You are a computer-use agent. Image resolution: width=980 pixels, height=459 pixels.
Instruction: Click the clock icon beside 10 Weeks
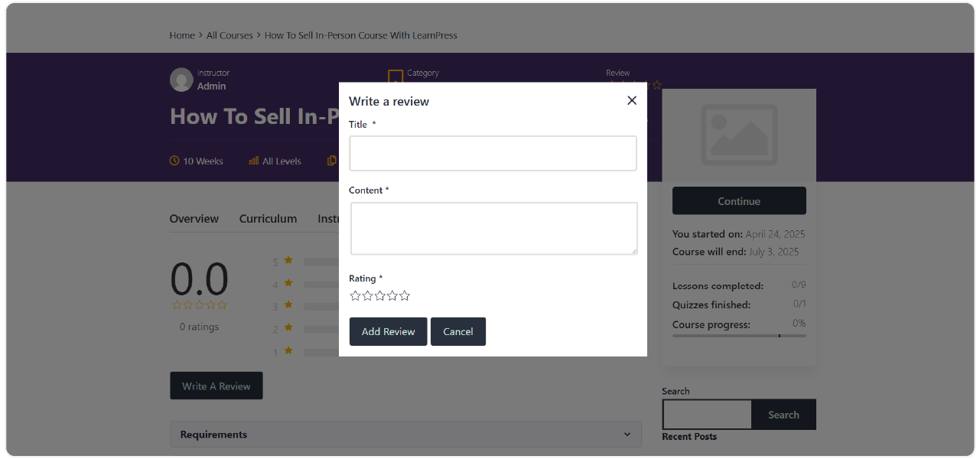click(x=173, y=161)
